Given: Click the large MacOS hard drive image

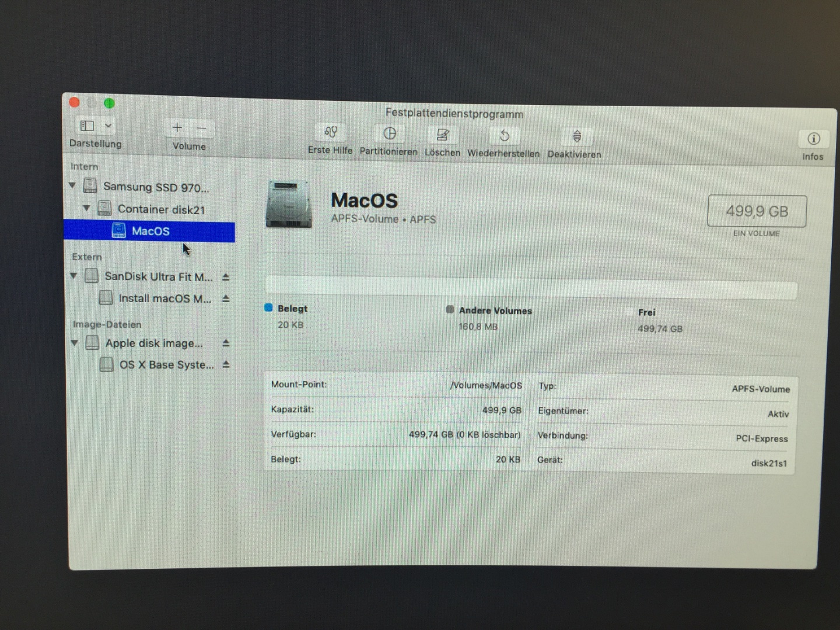Looking at the screenshot, I should 289,204.
